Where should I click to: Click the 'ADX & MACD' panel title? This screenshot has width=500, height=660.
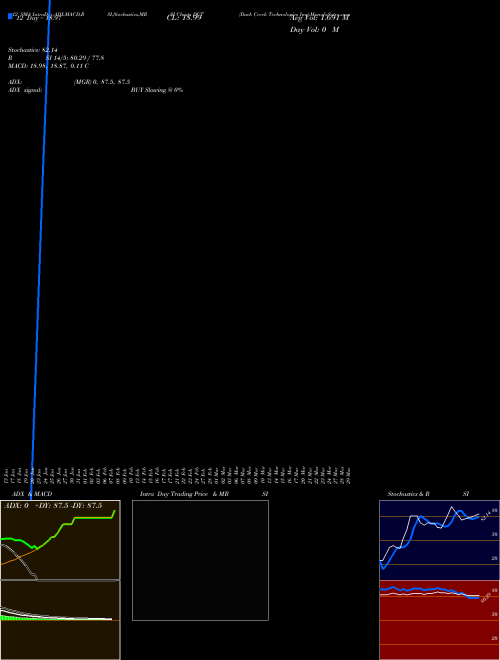point(32,494)
